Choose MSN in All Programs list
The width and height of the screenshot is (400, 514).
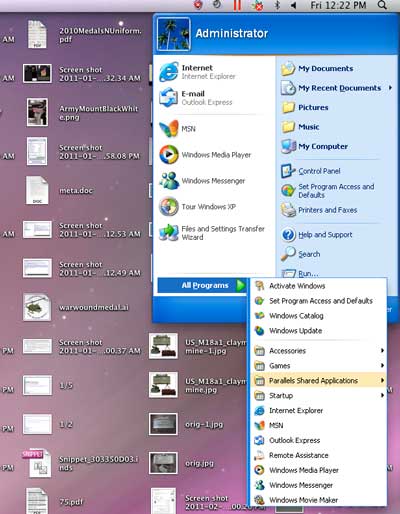(319, 425)
